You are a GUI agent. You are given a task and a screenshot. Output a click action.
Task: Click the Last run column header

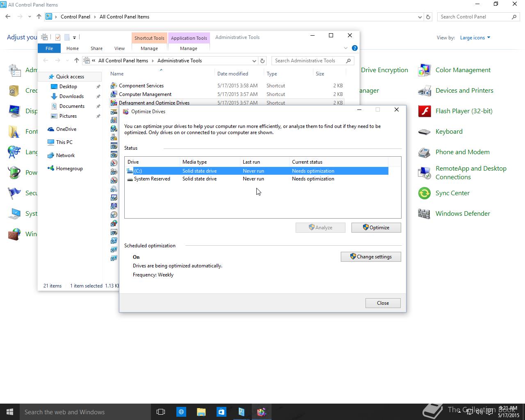tap(265, 162)
